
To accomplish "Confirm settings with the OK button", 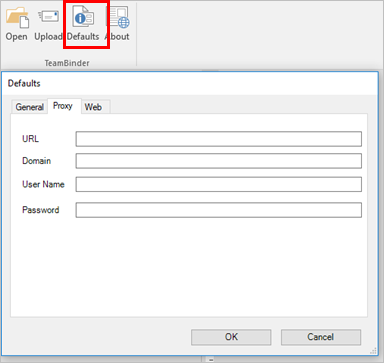I will coord(231,337).
